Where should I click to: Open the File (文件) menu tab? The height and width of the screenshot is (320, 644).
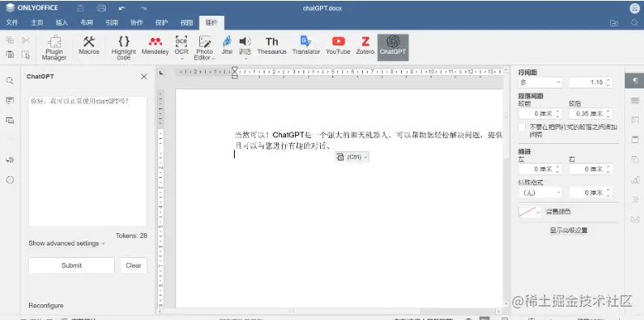(12, 23)
